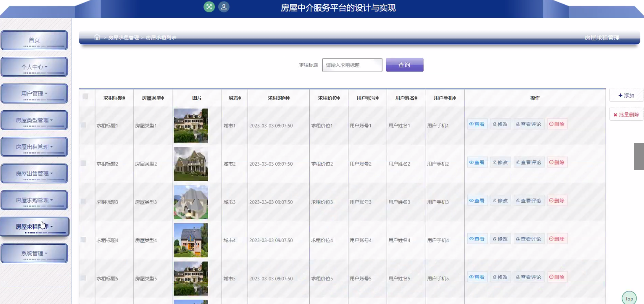Screen dimensions: 644x304
Task: Sort table by 用户手机 column
Action: 445,98
